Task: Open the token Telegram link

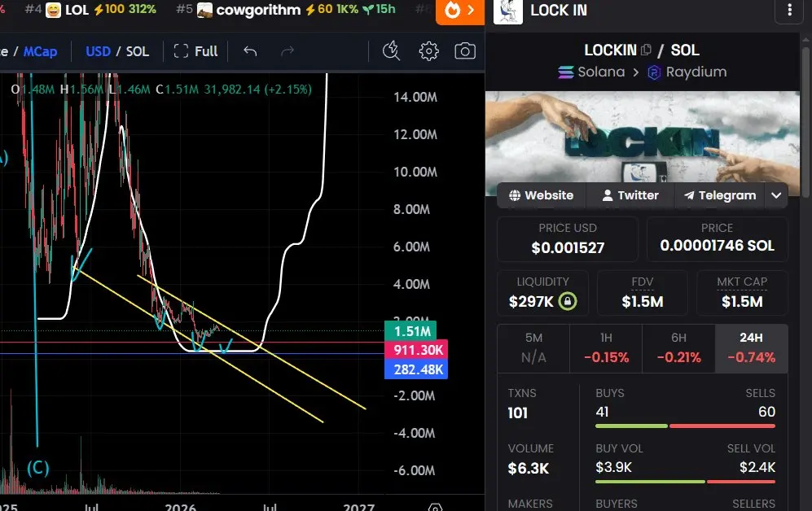Action: (720, 195)
